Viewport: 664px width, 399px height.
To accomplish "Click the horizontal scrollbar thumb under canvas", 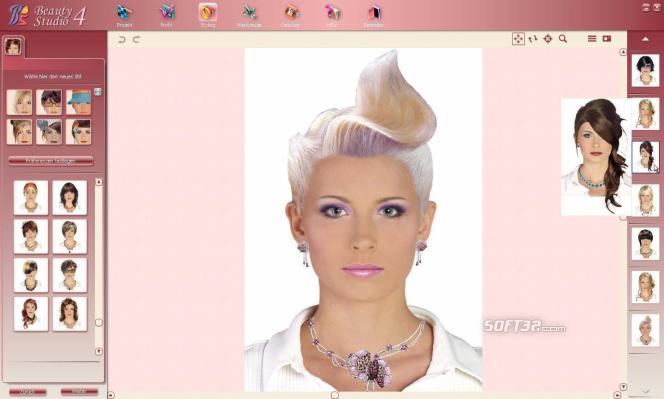I will [x=335, y=395].
